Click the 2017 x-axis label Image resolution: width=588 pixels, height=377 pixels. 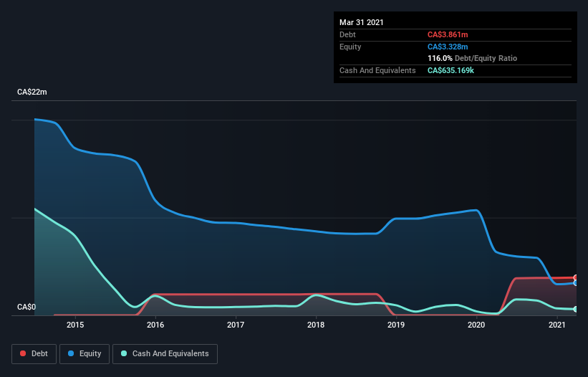[236, 325]
